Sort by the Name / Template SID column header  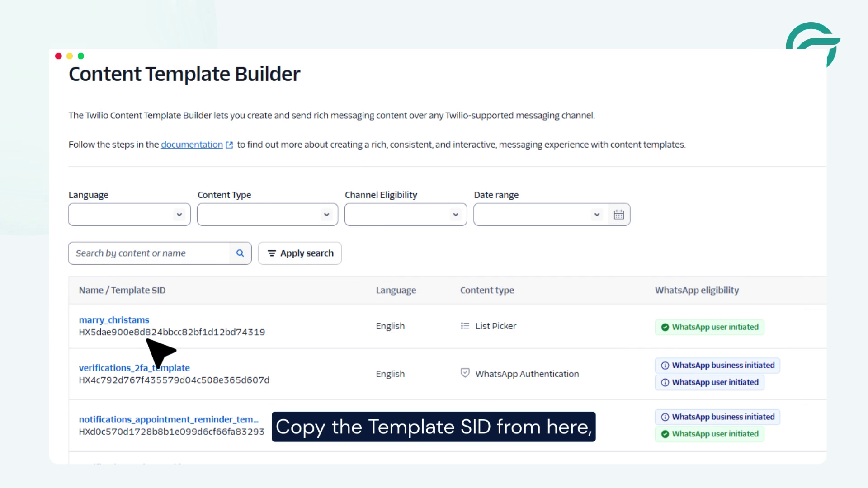coord(122,290)
